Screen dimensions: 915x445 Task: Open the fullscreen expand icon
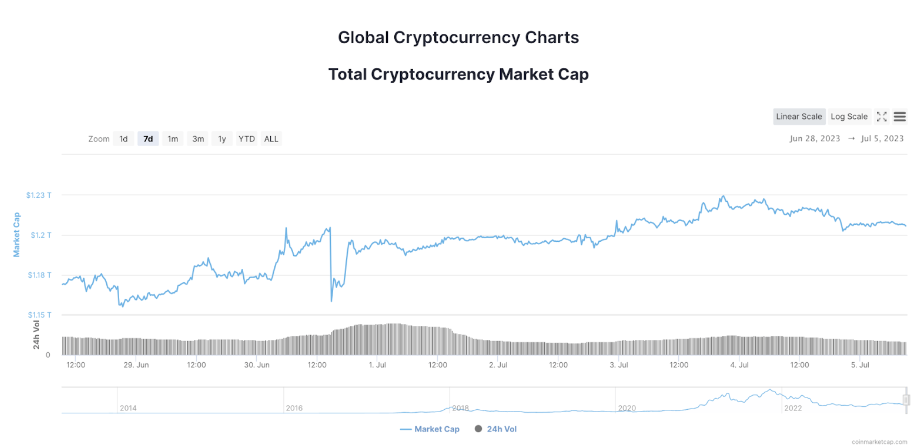point(882,117)
